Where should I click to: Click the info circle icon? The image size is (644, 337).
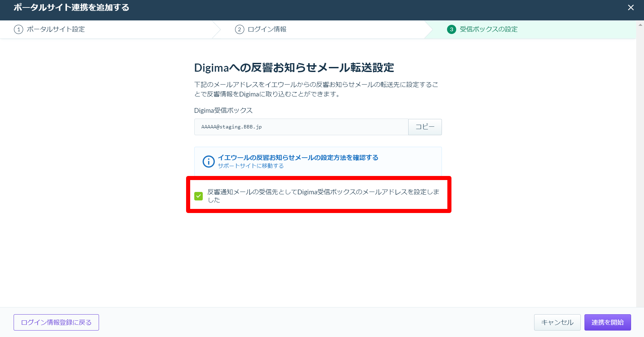209,161
